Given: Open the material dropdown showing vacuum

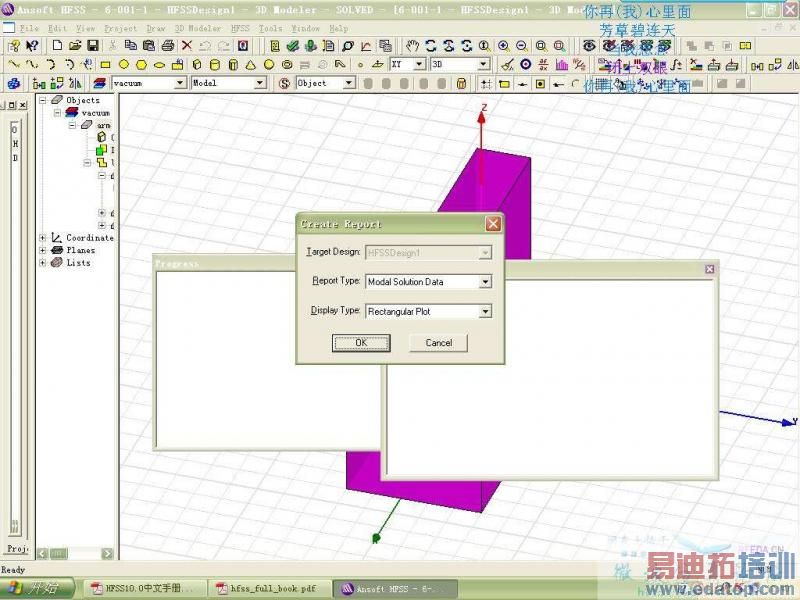Looking at the screenshot, I should 180,83.
